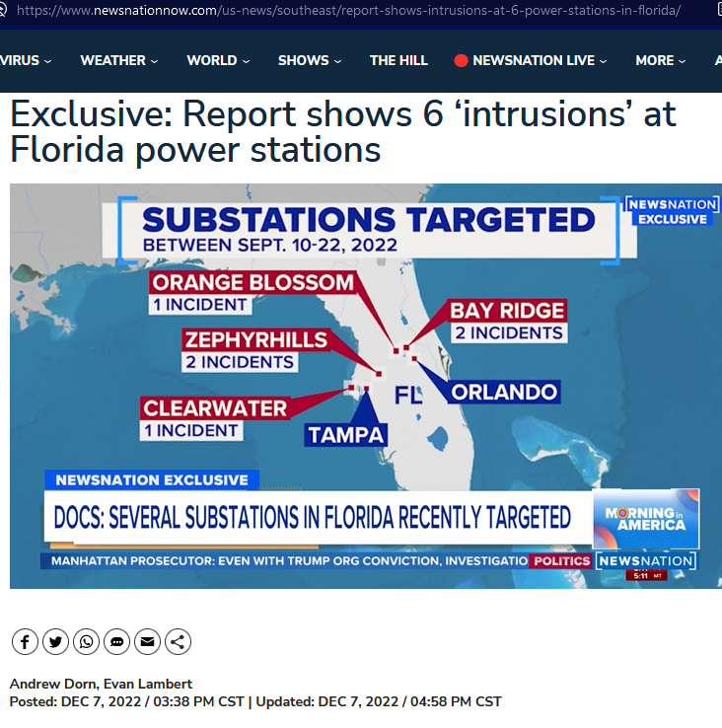Open The Hill menu item
This screenshot has width=722, height=728.
pos(398,60)
